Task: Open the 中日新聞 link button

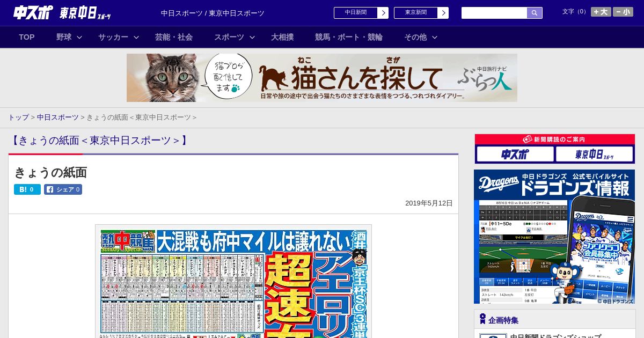Action: click(356, 13)
